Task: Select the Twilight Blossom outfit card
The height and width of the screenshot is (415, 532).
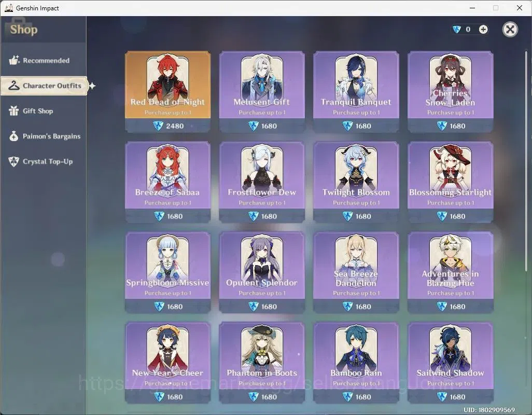Action: pyautogui.click(x=356, y=182)
